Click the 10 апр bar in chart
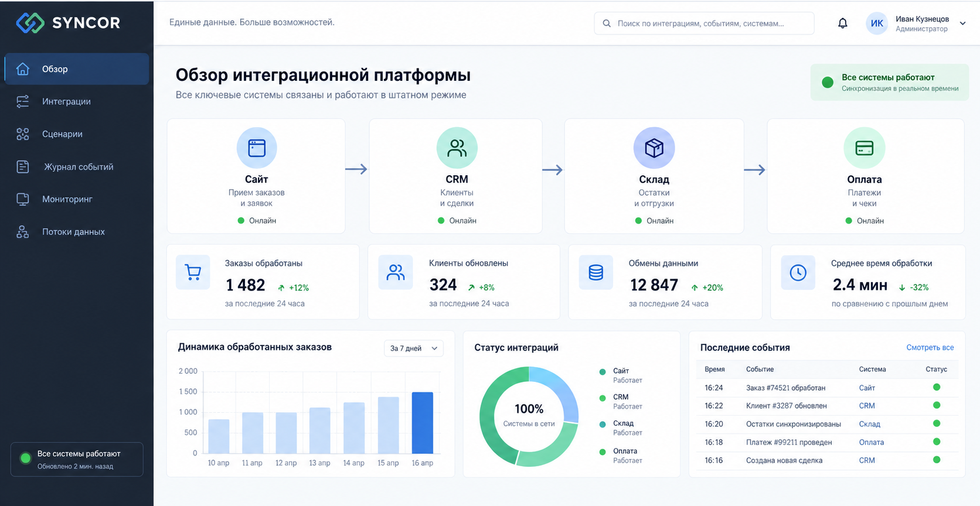Screen dimensions: 980x506 (219, 436)
